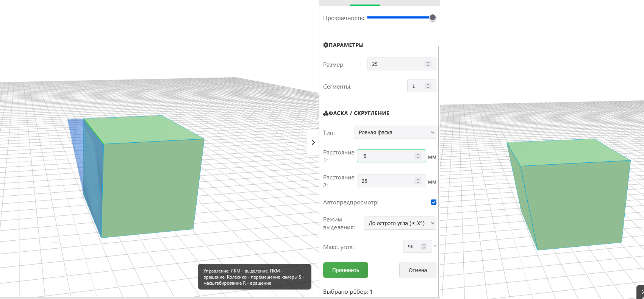Screen dimensions: 644x299
Task: Decrease Сегменты value with the down arrow
Action: coord(428,88)
